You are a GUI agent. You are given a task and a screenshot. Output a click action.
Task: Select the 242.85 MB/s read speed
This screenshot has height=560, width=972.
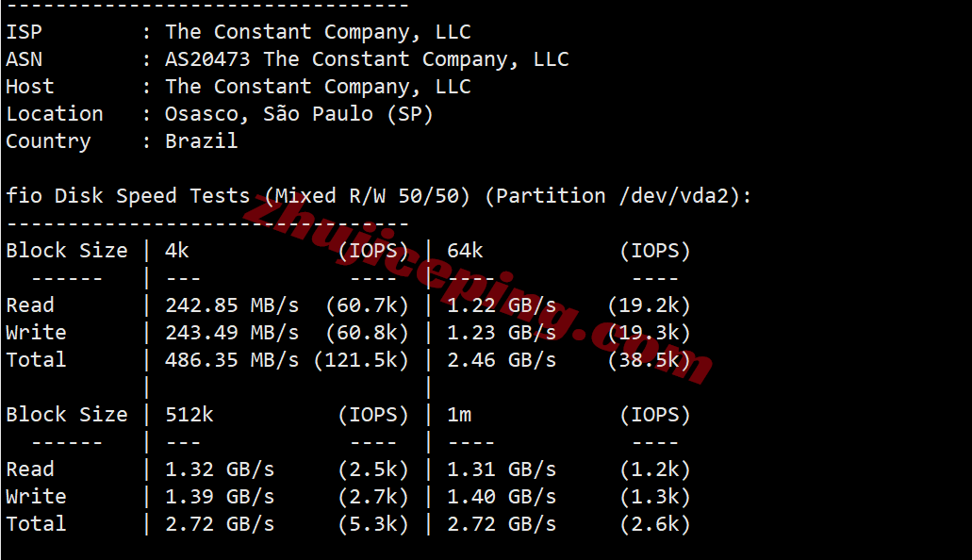point(232,305)
